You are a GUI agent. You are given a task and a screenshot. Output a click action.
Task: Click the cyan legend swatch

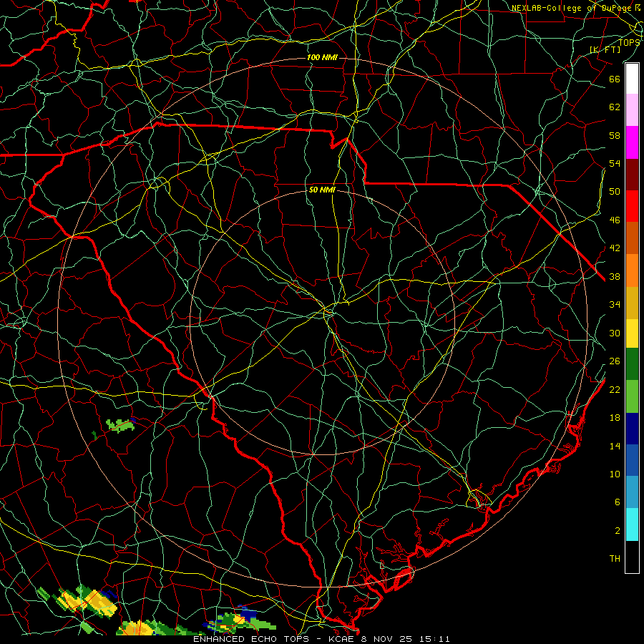click(632, 525)
